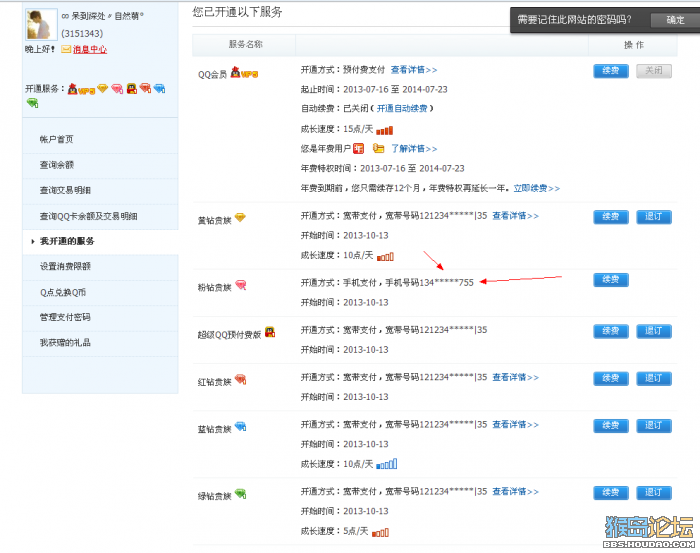Open 查询QQ卡余额及交易明细 in sidebar
Viewport: 700px width, 553px height.
click(x=88, y=216)
